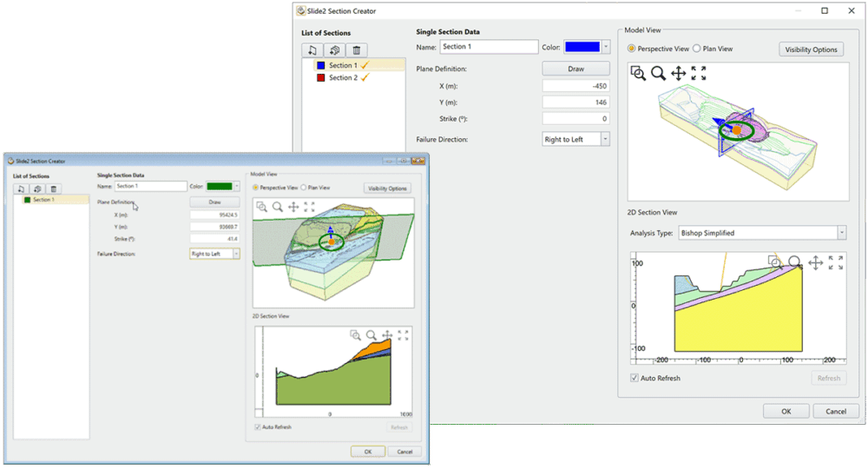Viewport: 868px width, 476px height.
Task: Click duplicate section icon in larger dialog
Action: (x=335, y=51)
